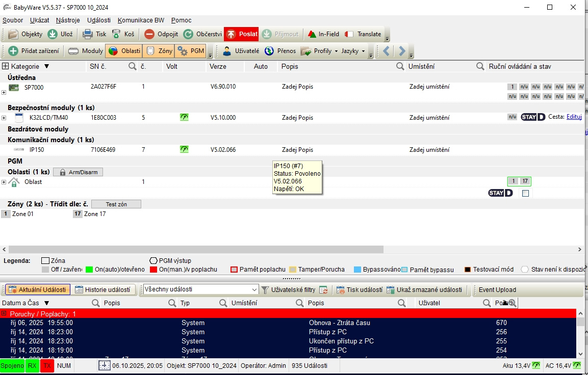Image resolution: width=588 pixels, height=375 pixels.
Task: Open the Uživatelé users icon
Action: pyautogui.click(x=226, y=51)
